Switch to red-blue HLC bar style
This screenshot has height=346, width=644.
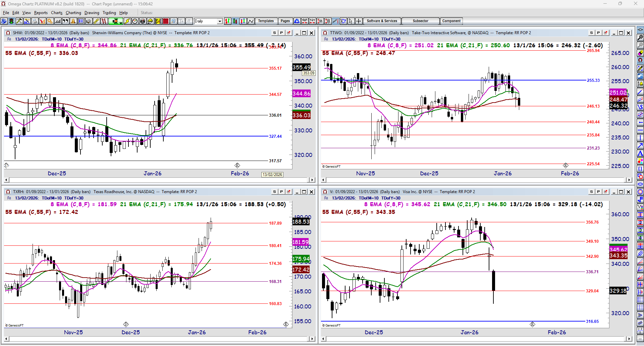pyautogui.click(x=243, y=21)
